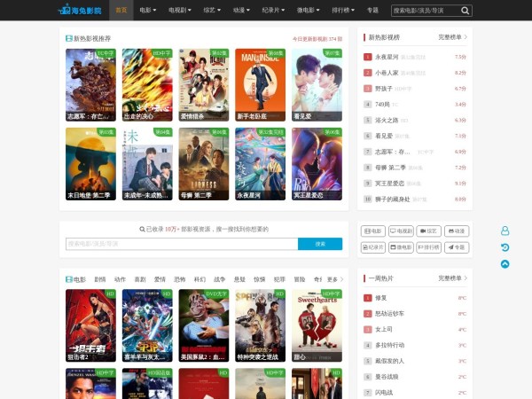The height and width of the screenshot is (399, 532).
Task: Open 完整榜单 link for 新热影视榜
Action: pos(452,37)
